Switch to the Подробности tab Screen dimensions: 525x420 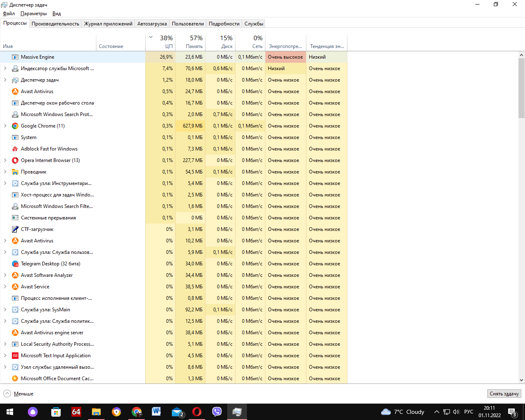point(224,24)
